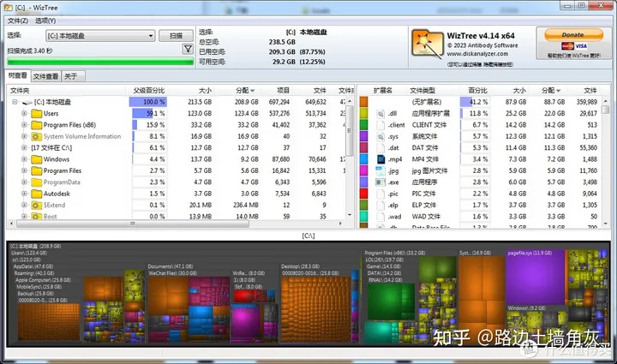Click the .jpg image file icon
617x364 pixels.
[x=380, y=170]
